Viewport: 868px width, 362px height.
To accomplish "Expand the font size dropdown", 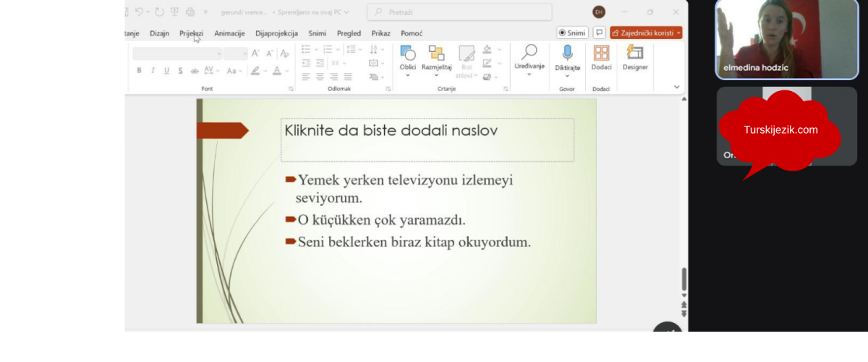I will pos(244,53).
